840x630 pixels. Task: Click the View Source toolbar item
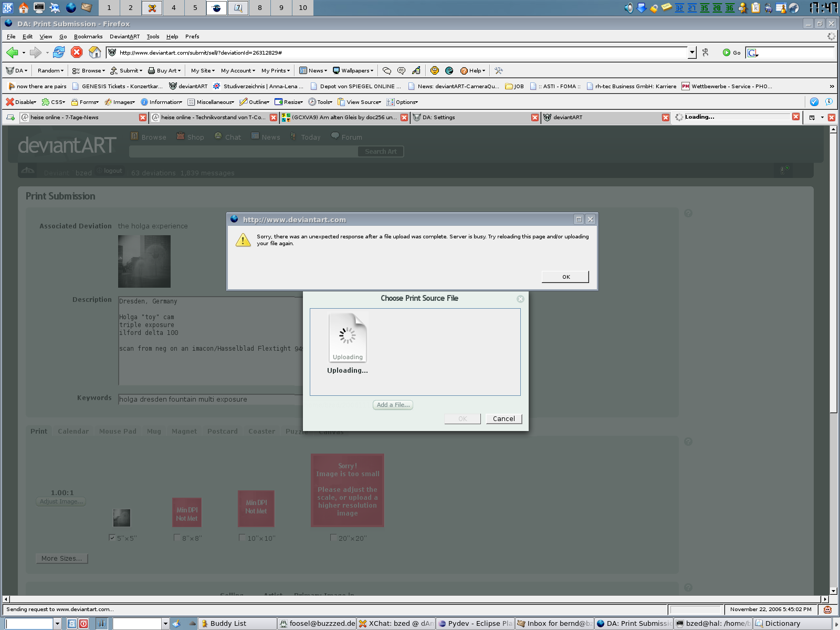pyautogui.click(x=360, y=102)
